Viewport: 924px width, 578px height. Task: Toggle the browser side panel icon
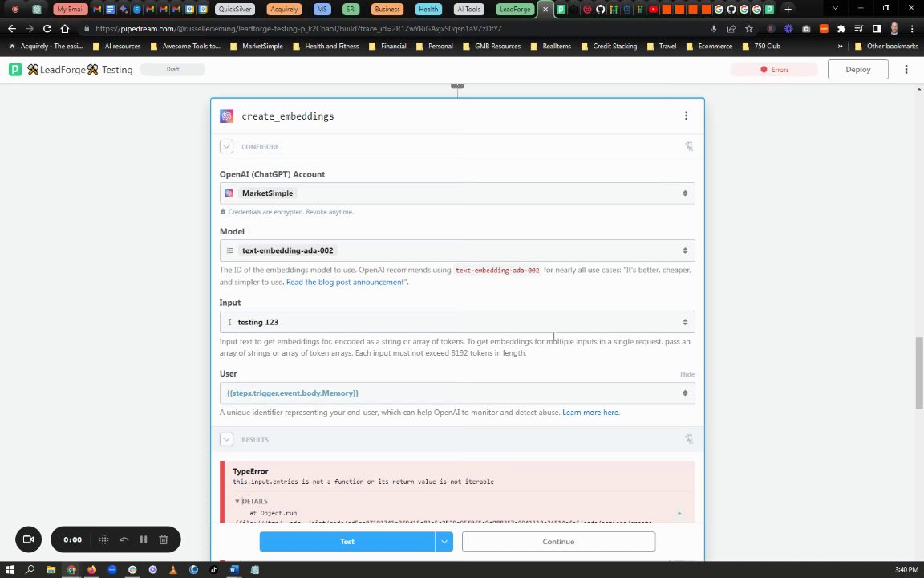(876, 28)
